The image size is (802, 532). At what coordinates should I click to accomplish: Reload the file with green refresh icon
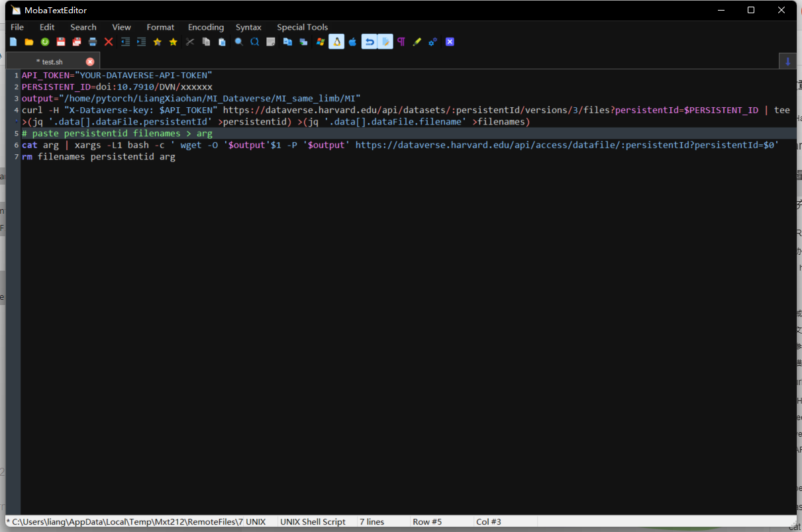45,42
